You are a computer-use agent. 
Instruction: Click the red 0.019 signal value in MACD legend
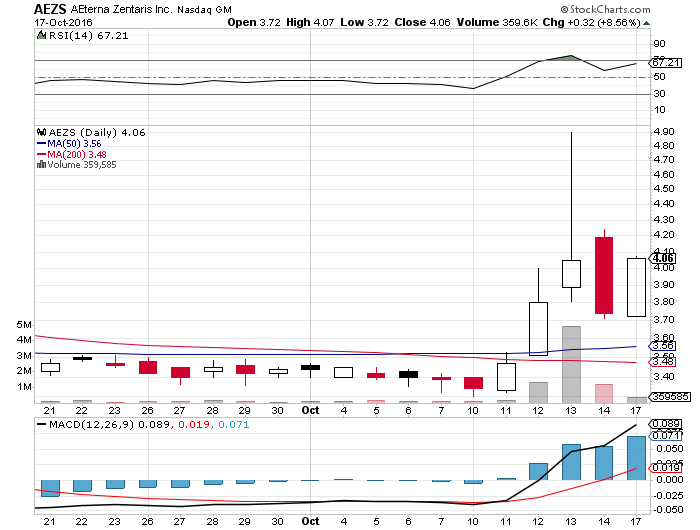[x=194, y=424]
